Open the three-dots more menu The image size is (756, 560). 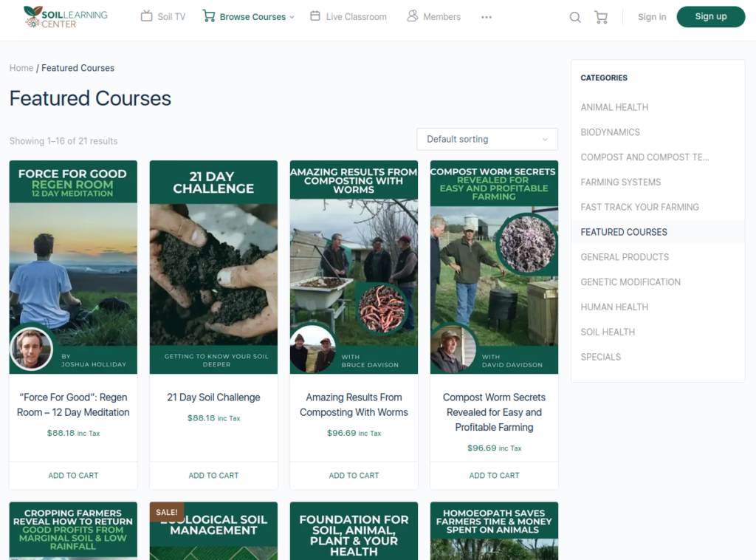[x=487, y=17]
